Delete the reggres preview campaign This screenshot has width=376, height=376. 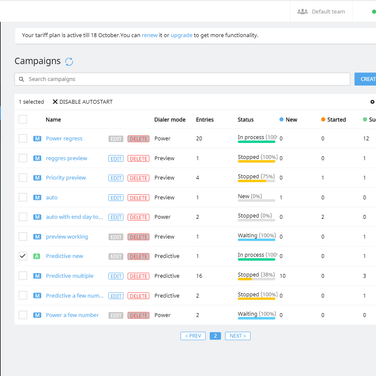pyautogui.click(x=138, y=159)
